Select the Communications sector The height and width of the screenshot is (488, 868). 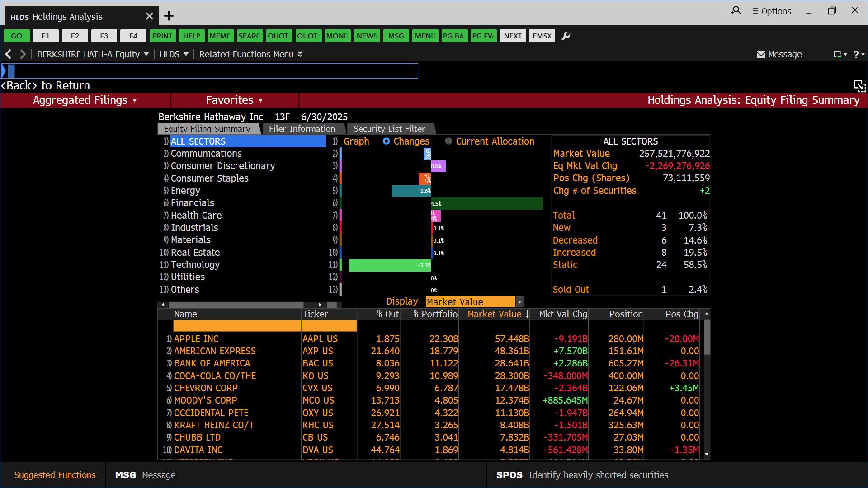[206, 154]
